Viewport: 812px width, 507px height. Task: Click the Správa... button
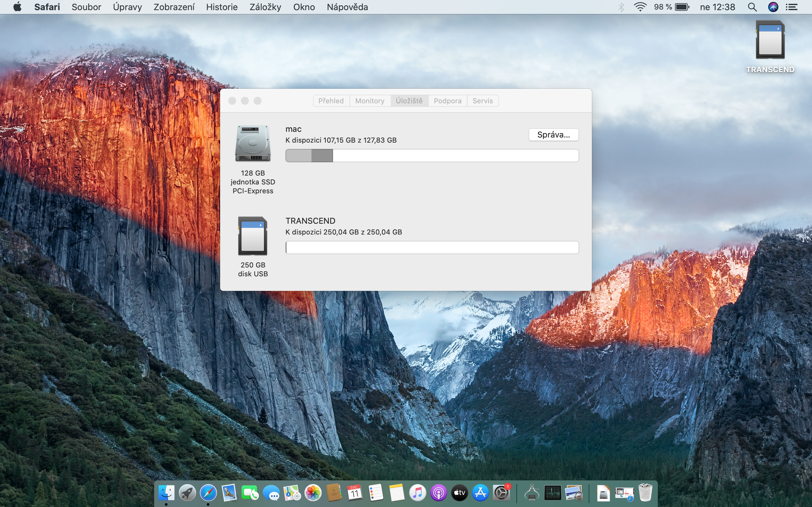coord(553,135)
